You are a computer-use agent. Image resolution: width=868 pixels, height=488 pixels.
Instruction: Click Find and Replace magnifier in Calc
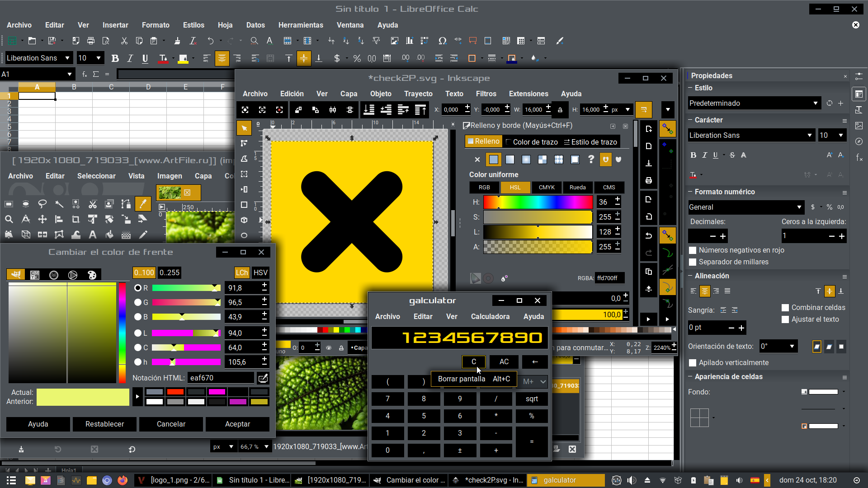pyautogui.click(x=254, y=41)
